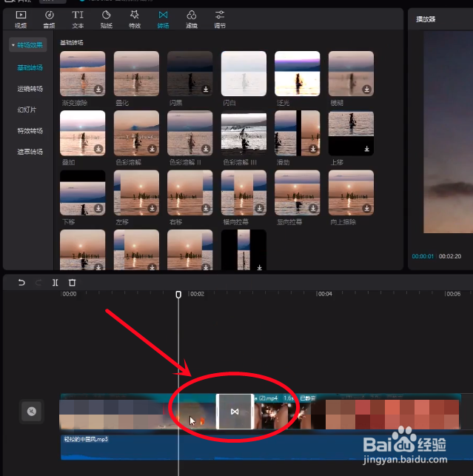Switch to the 特效 effects tab
473x476 pixels.
[x=135, y=19]
